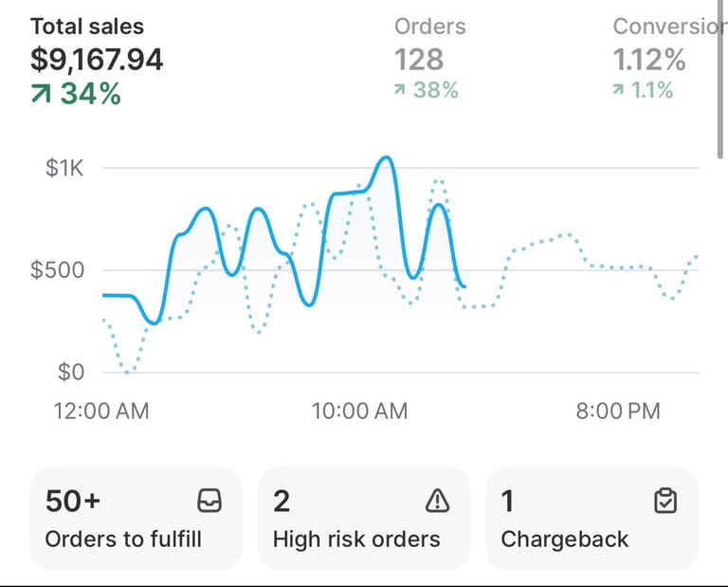Click the 10:00 AM time axis label
Viewport: 728px width, 587px height.
point(360,411)
